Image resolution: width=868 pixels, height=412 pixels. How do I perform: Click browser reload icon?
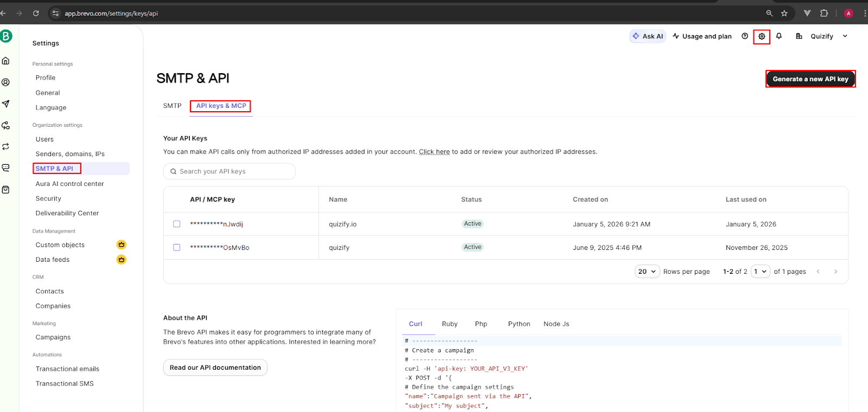pos(36,13)
